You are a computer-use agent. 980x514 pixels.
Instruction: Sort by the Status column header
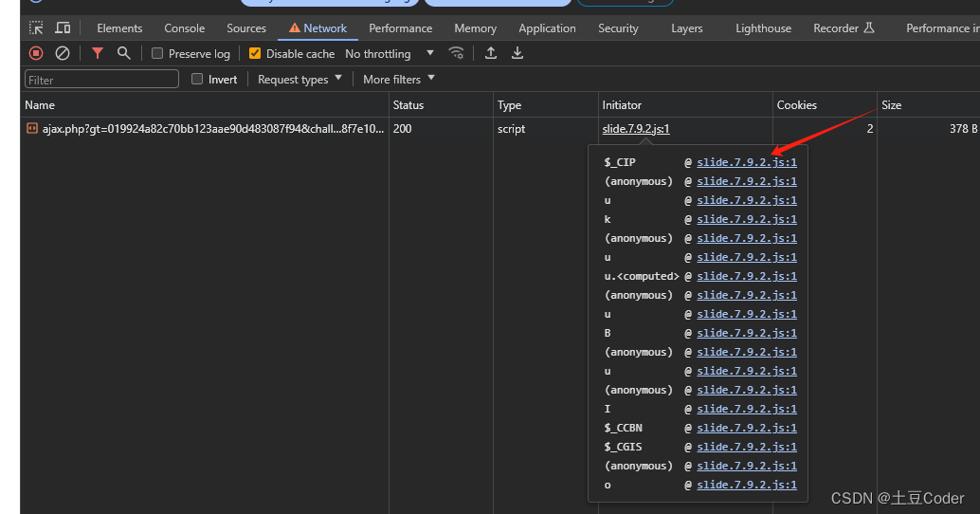click(x=442, y=105)
